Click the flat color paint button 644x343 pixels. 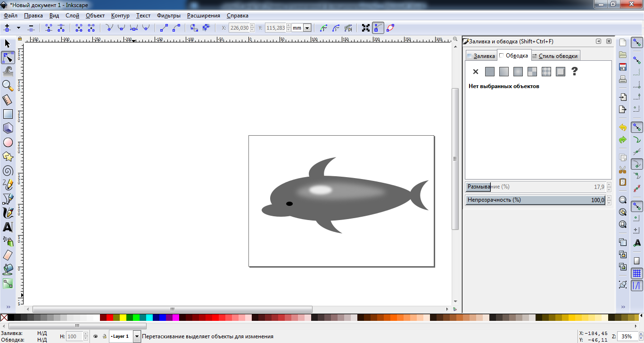point(490,72)
